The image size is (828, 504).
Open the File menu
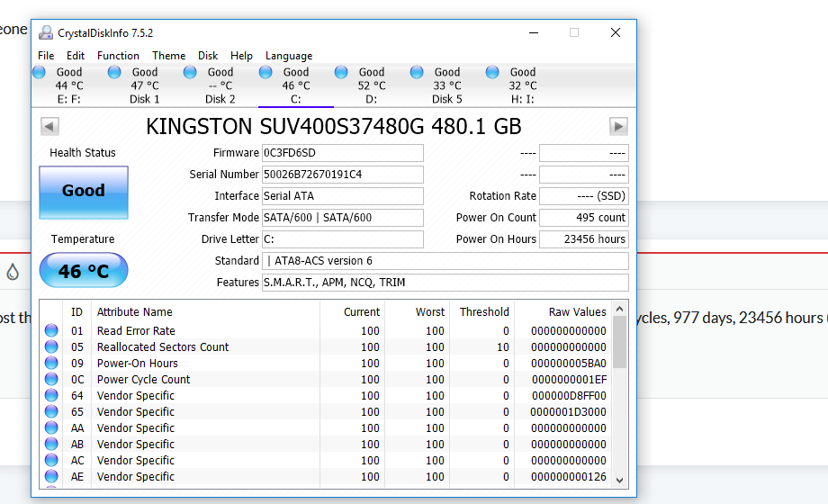(46, 56)
